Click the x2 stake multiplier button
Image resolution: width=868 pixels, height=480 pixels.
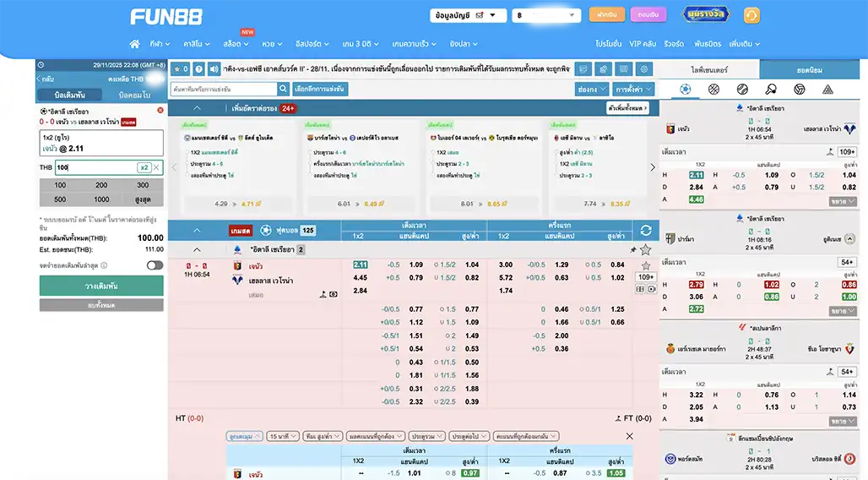[144, 167]
